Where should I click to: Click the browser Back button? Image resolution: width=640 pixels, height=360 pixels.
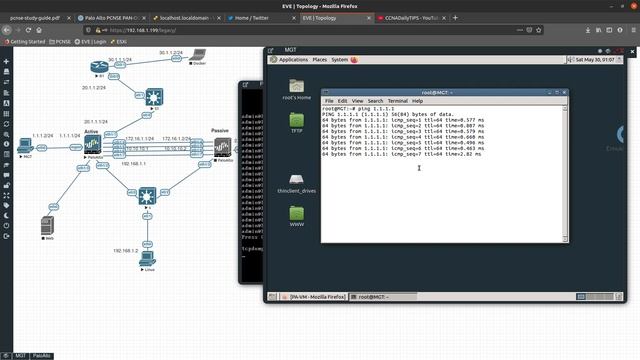point(7,30)
